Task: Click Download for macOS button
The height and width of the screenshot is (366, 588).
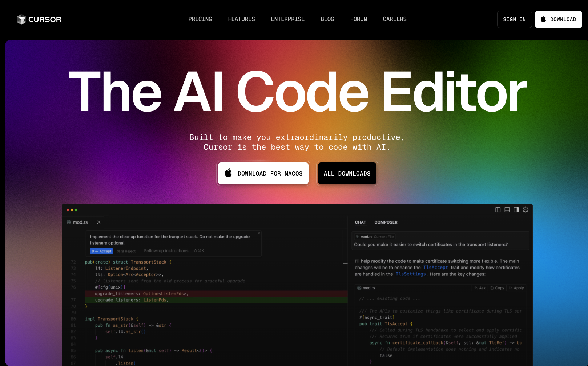Action: pyautogui.click(x=263, y=173)
